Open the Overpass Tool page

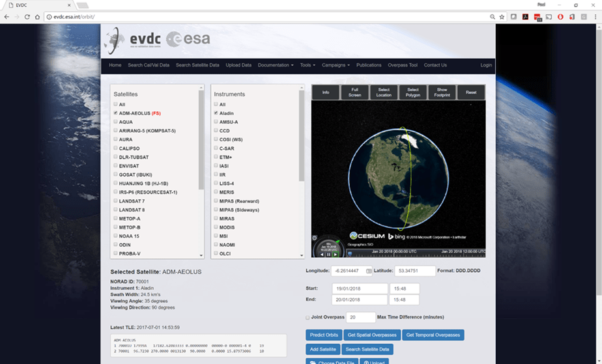point(403,65)
